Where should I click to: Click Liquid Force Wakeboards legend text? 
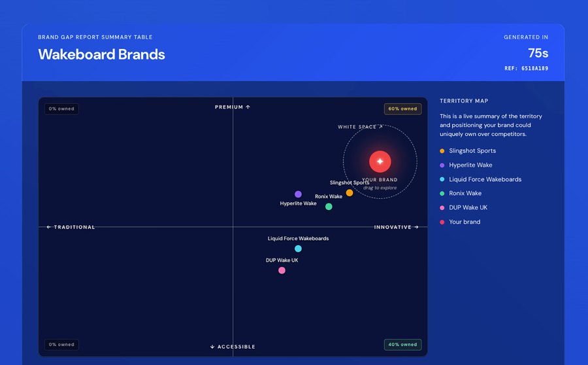click(x=485, y=179)
